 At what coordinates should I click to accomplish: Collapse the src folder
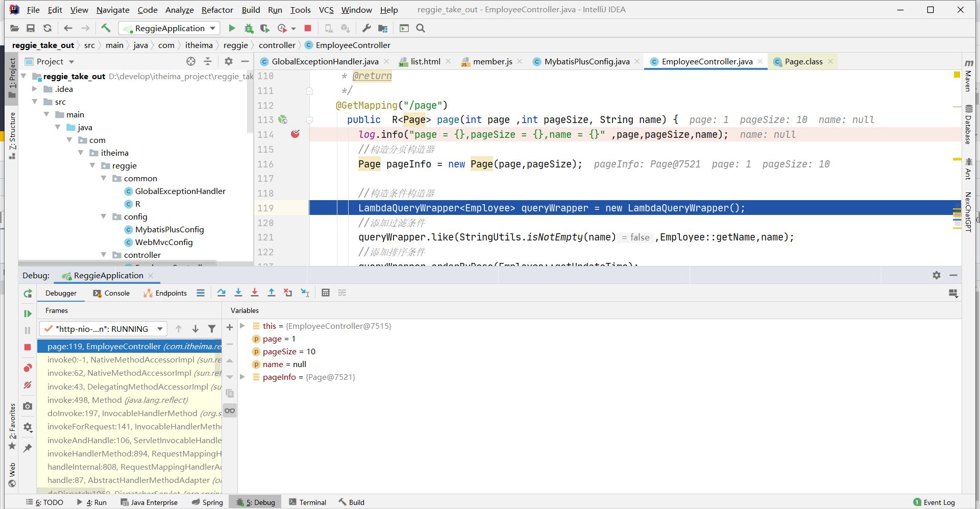click(35, 102)
